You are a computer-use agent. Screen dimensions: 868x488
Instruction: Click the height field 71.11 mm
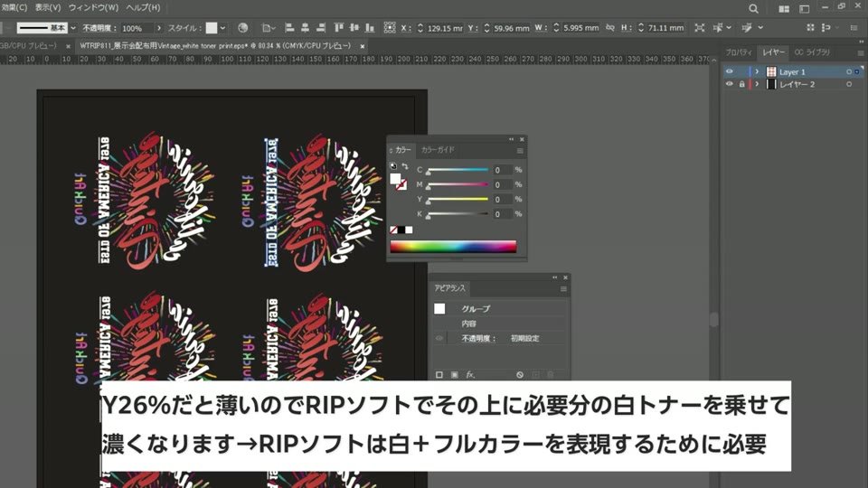tap(665, 28)
